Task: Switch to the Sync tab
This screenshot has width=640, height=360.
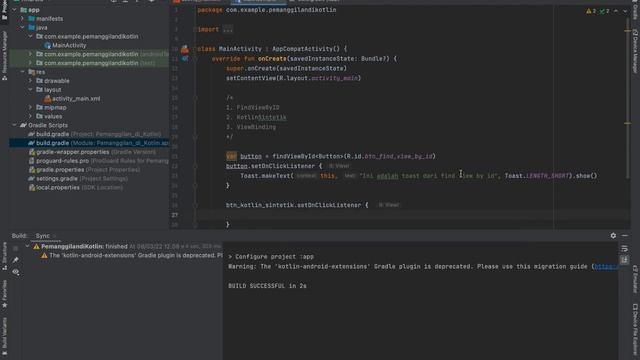Action: pos(42,236)
